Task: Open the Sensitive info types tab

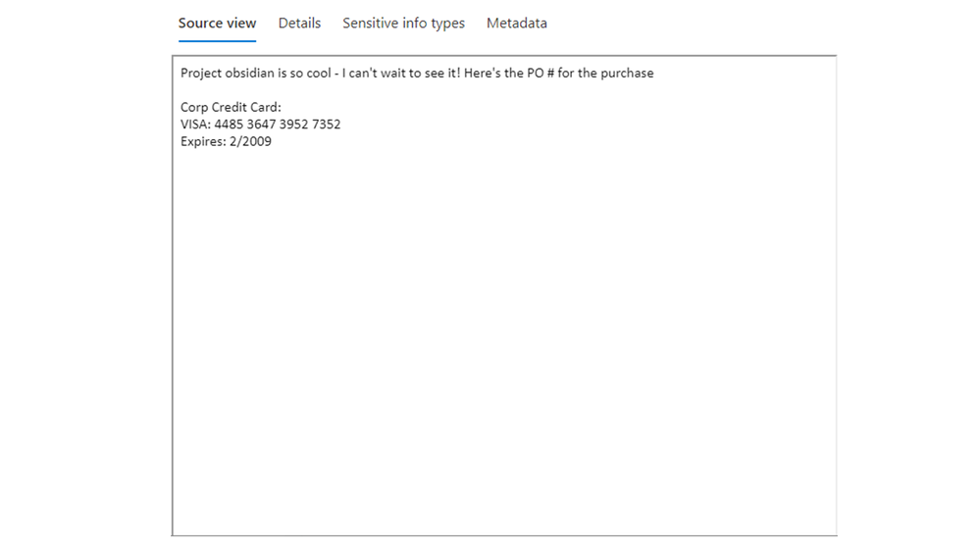Action: [x=403, y=24]
